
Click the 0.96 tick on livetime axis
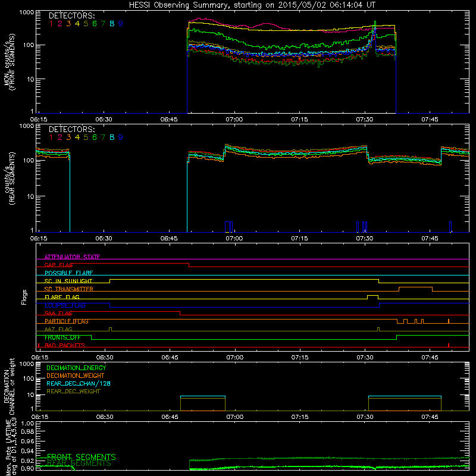coord(27,441)
